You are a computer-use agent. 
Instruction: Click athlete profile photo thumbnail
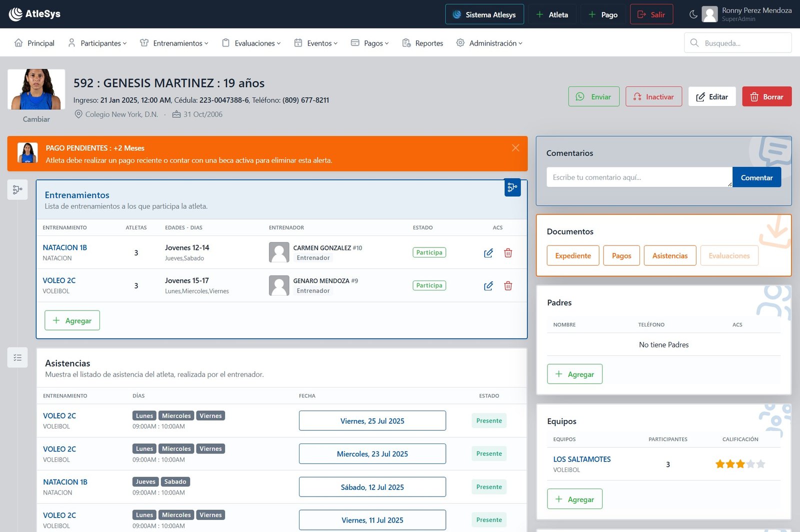[36, 89]
